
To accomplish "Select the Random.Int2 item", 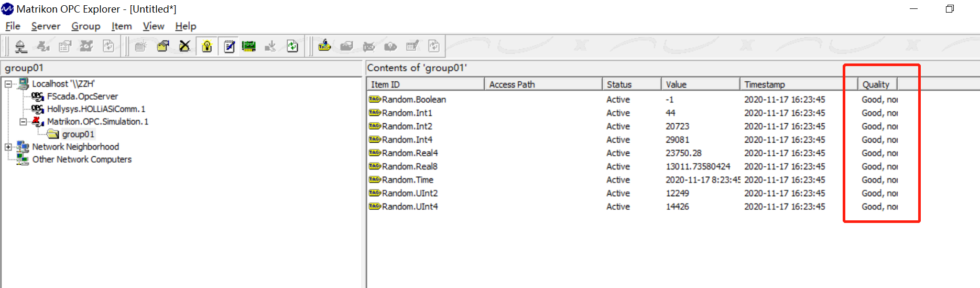I will click(407, 126).
